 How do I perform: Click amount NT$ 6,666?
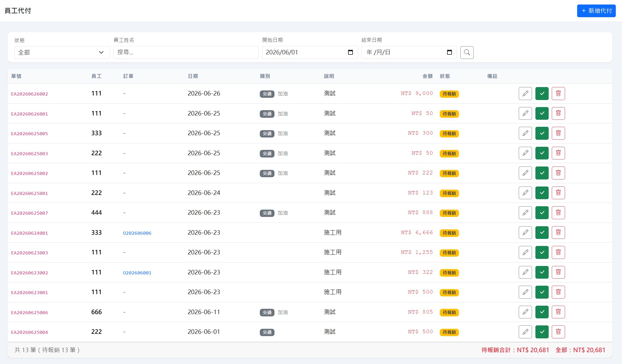[x=417, y=232]
